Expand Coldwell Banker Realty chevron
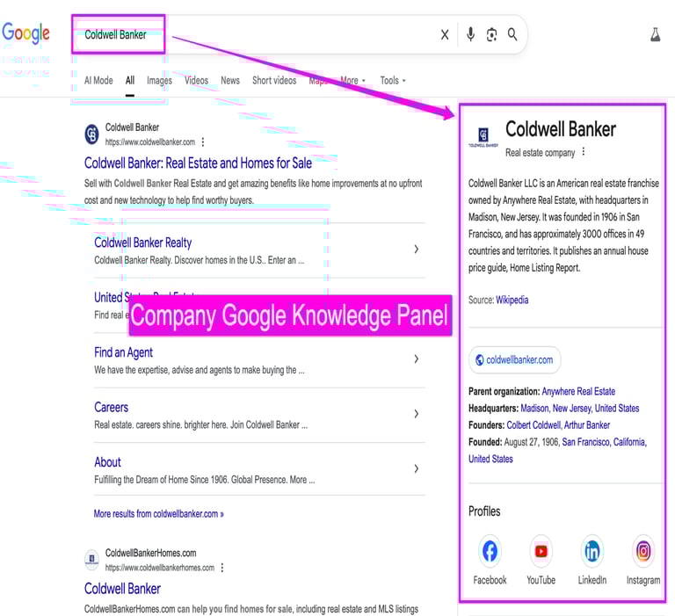Screen dimensions: 675x616 [x=417, y=250]
